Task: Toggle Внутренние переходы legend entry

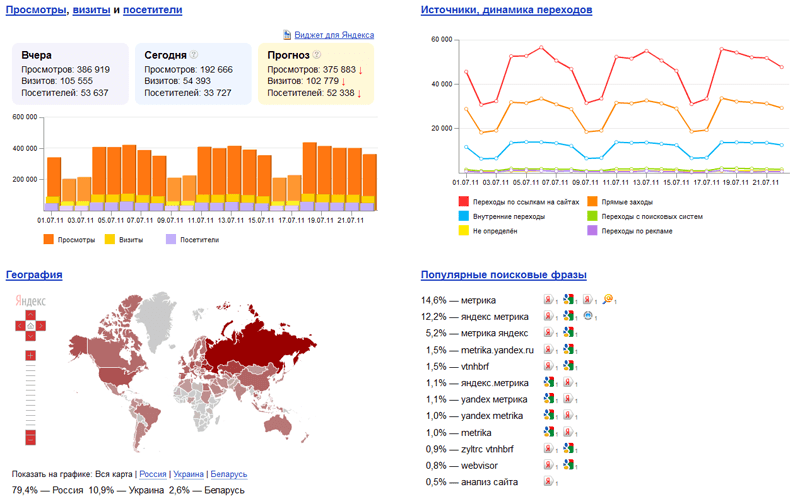Action: (502, 216)
